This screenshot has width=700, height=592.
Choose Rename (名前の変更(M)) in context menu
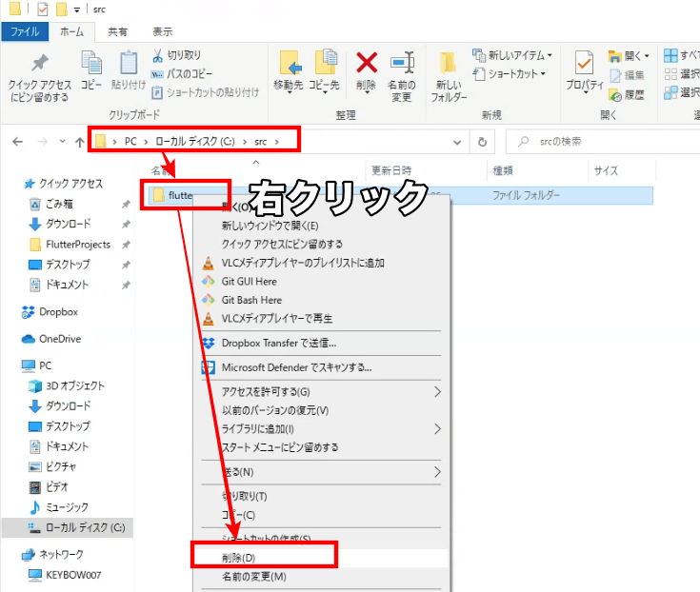tap(322, 577)
